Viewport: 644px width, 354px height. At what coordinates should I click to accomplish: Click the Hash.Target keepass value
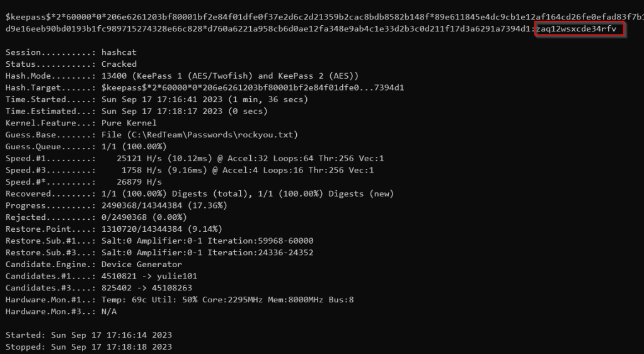[x=252, y=88]
